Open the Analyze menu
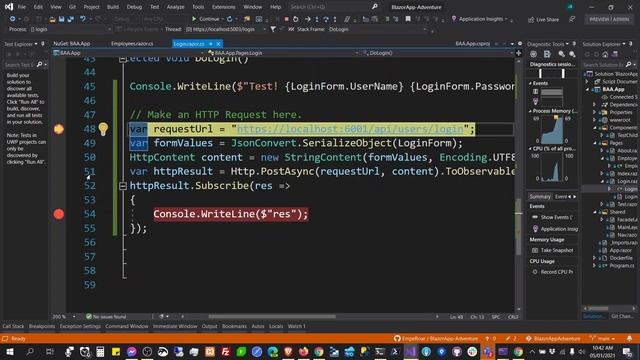Image resolution: width=640 pixels, height=360 pixels. click(175, 7)
